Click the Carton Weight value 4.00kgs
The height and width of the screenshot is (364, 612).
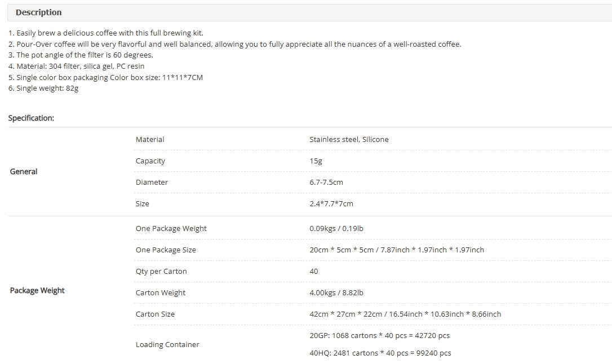[336, 293]
